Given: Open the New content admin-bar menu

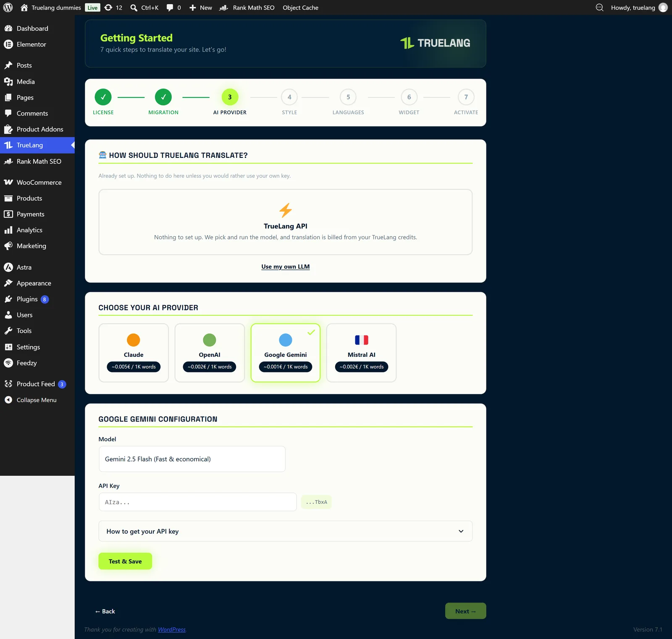Looking at the screenshot, I should click(201, 8).
